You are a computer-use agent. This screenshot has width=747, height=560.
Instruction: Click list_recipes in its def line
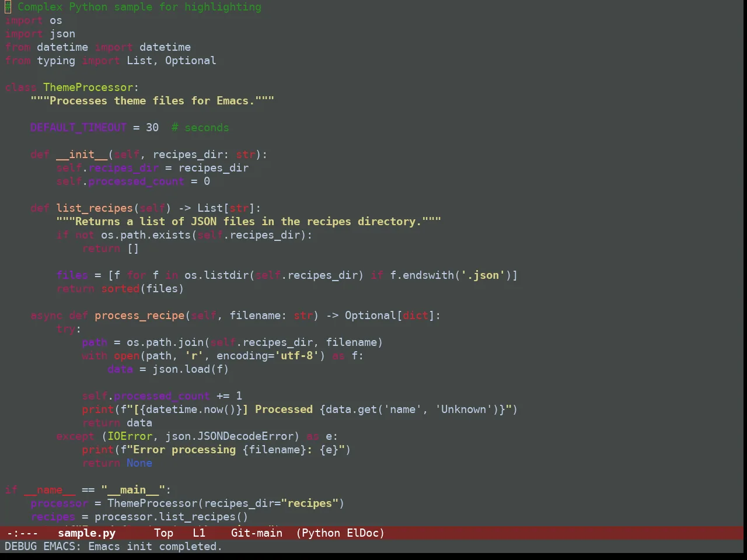(x=95, y=208)
